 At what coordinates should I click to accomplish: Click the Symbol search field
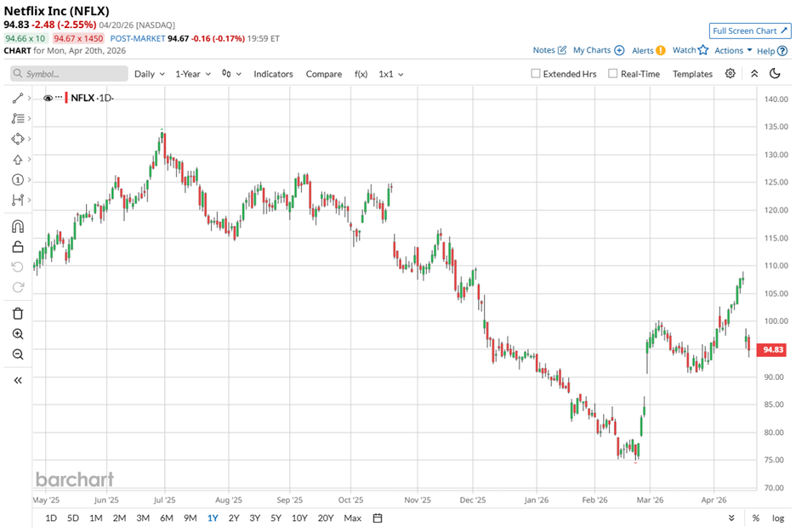[69, 74]
